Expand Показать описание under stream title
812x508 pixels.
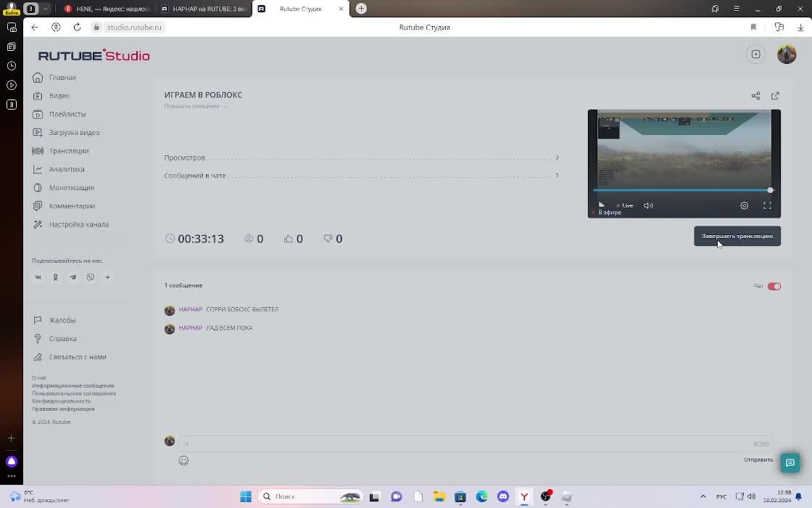click(x=195, y=106)
